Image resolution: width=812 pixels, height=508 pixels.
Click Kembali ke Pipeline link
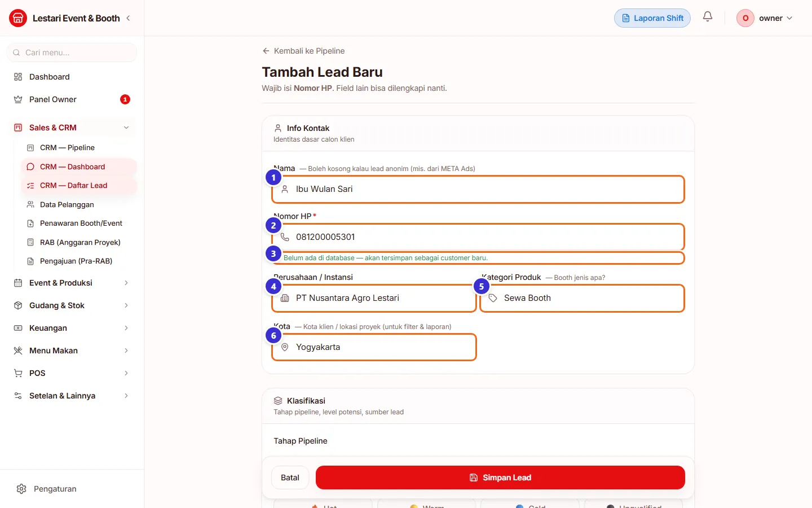pos(303,51)
